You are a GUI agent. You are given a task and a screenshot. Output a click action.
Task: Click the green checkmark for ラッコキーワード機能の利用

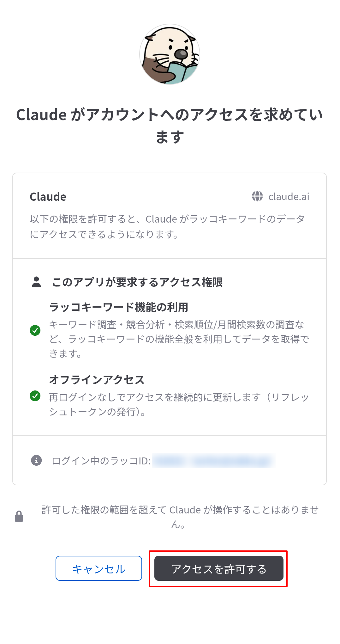35,330
